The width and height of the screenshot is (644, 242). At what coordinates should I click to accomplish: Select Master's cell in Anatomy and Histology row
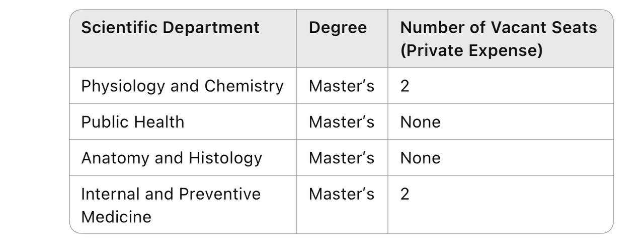tap(341, 158)
